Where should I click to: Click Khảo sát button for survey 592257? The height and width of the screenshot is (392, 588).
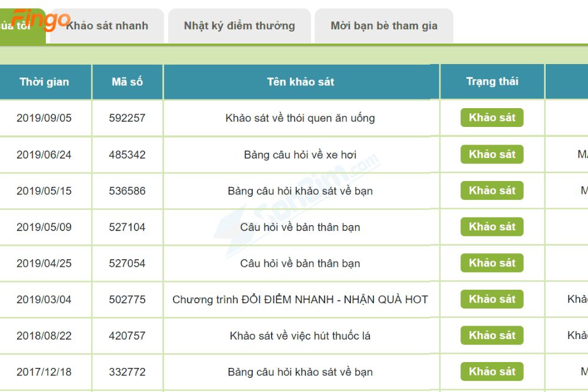(492, 118)
